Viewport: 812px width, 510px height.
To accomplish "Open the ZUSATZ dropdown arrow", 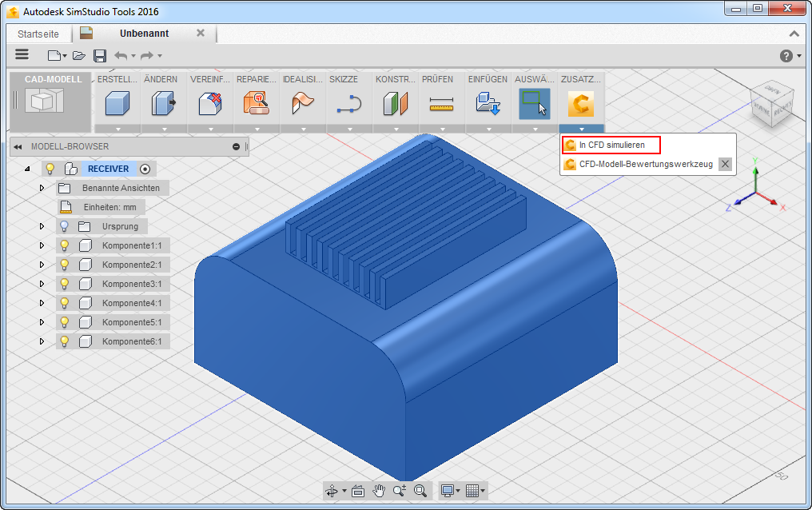I will [x=582, y=129].
